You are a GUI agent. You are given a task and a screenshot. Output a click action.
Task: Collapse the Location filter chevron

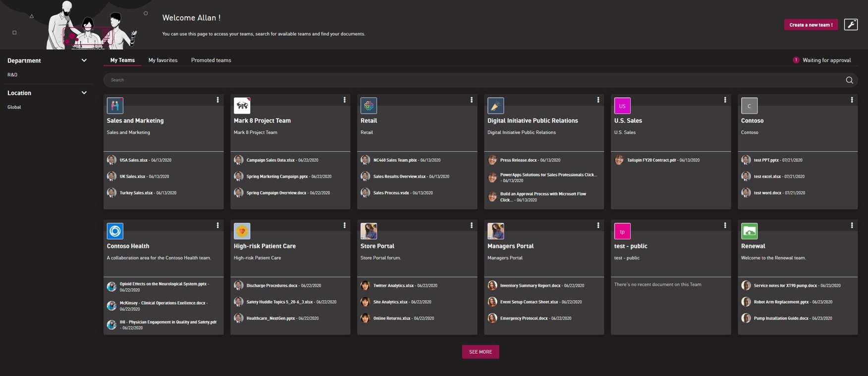[84, 93]
